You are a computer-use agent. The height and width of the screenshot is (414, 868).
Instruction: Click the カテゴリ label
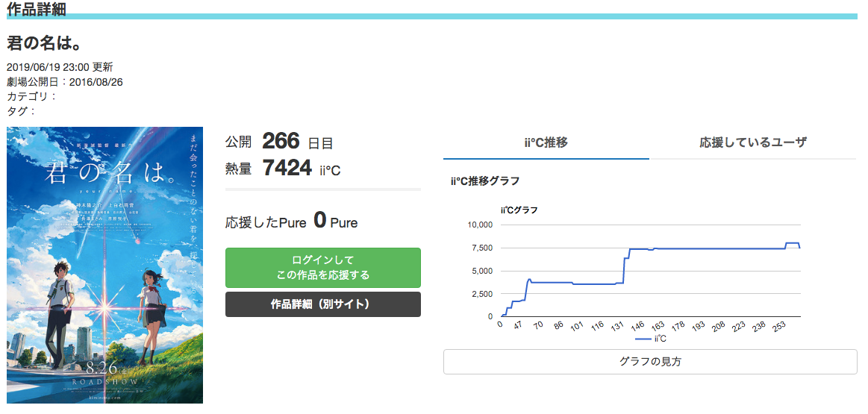(x=31, y=96)
